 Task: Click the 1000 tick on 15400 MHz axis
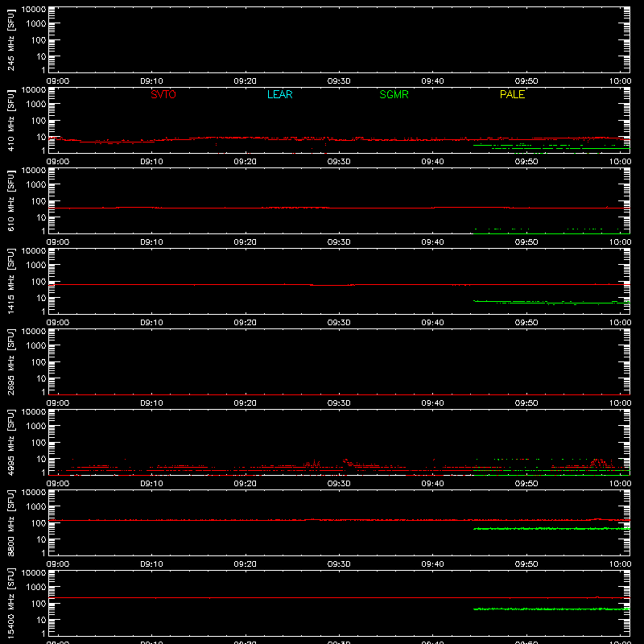(x=36, y=588)
